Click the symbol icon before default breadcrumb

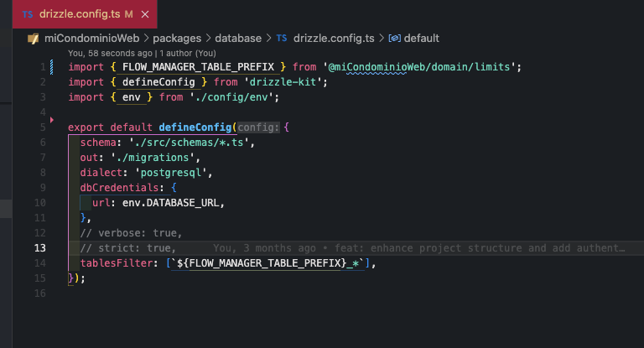click(x=394, y=39)
